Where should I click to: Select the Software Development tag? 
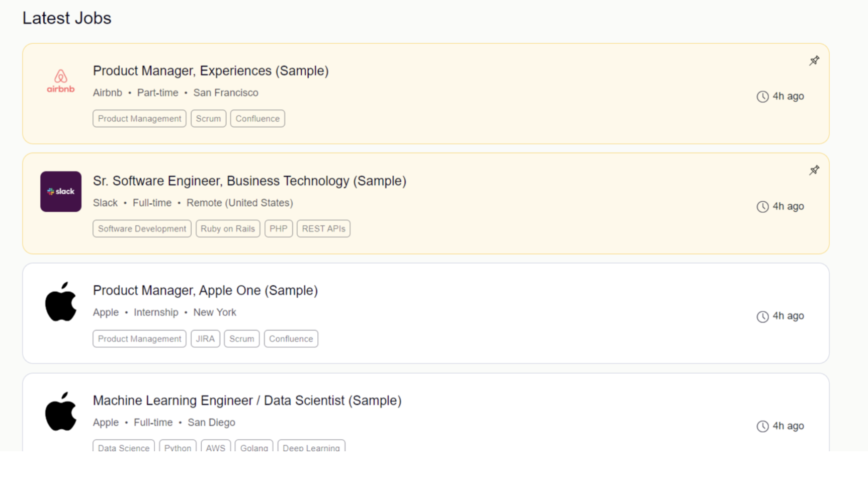142,229
